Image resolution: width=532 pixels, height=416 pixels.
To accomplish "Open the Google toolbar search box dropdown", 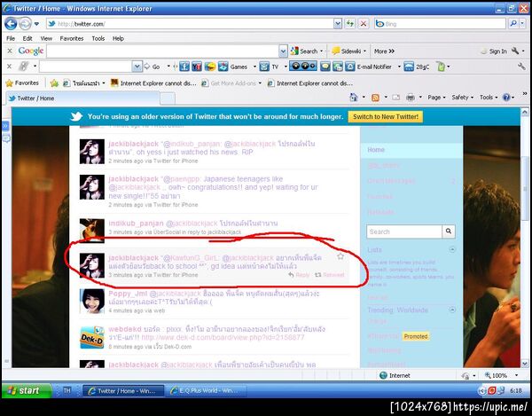I will coord(283,51).
